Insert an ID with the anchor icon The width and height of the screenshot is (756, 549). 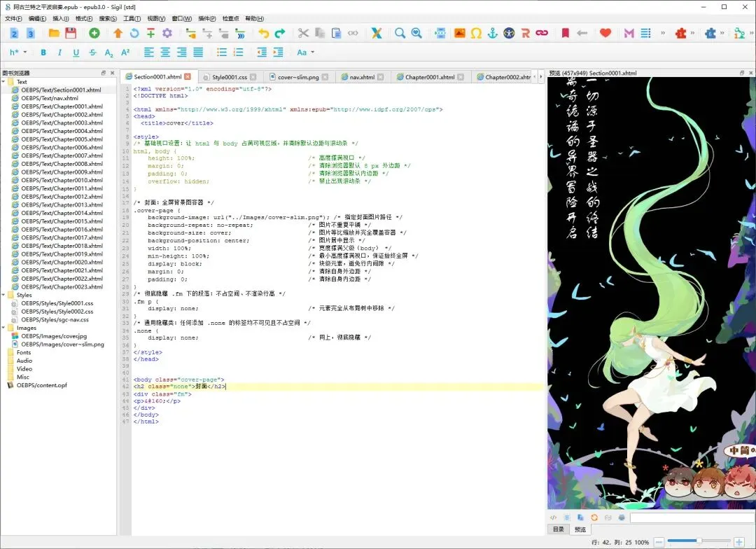[x=492, y=33]
